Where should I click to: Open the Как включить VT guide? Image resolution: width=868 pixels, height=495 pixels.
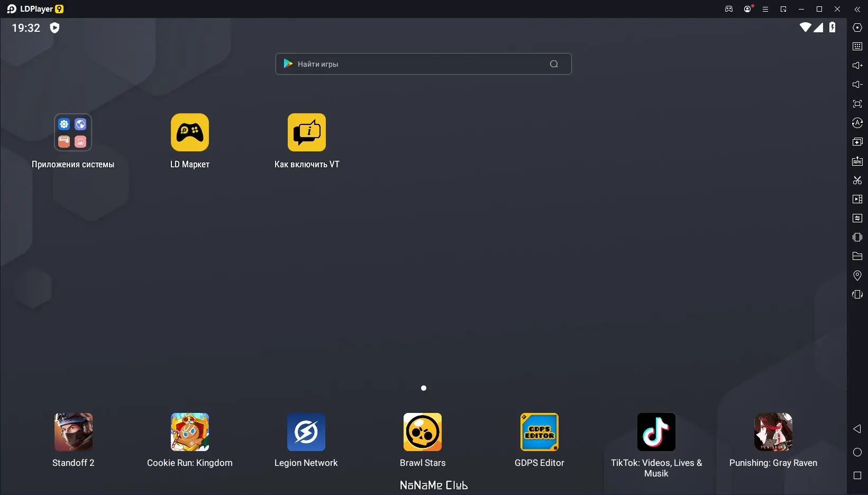[307, 132]
